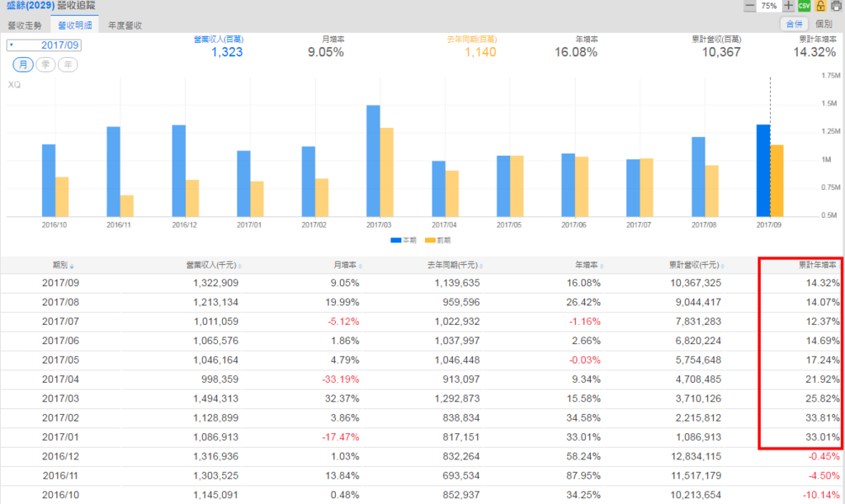Click the red -17.47% monthly change cell
Screen dimensions: 845x504
click(x=341, y=437)
